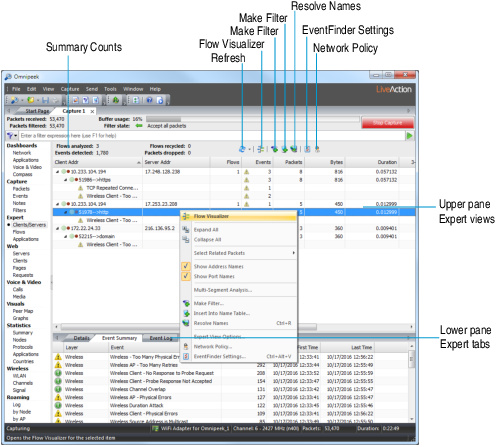Click the save disk icon in main toolbar

46,101
